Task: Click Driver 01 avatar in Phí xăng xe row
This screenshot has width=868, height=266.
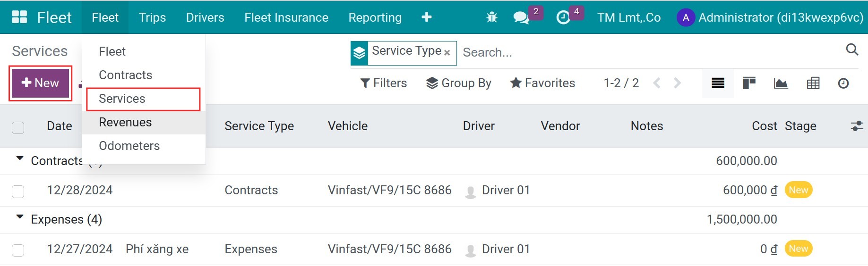Action: click(470, 250)
